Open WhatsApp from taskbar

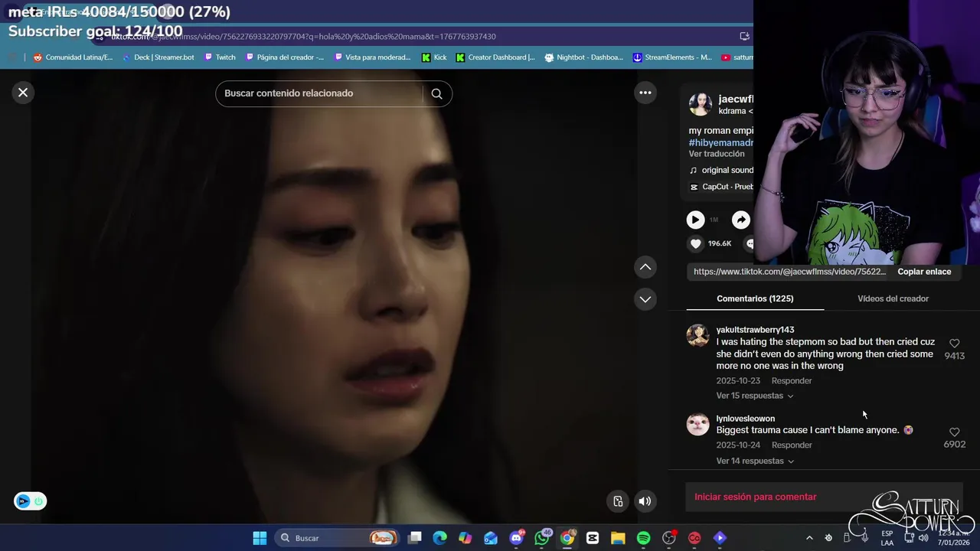(542, 538)
